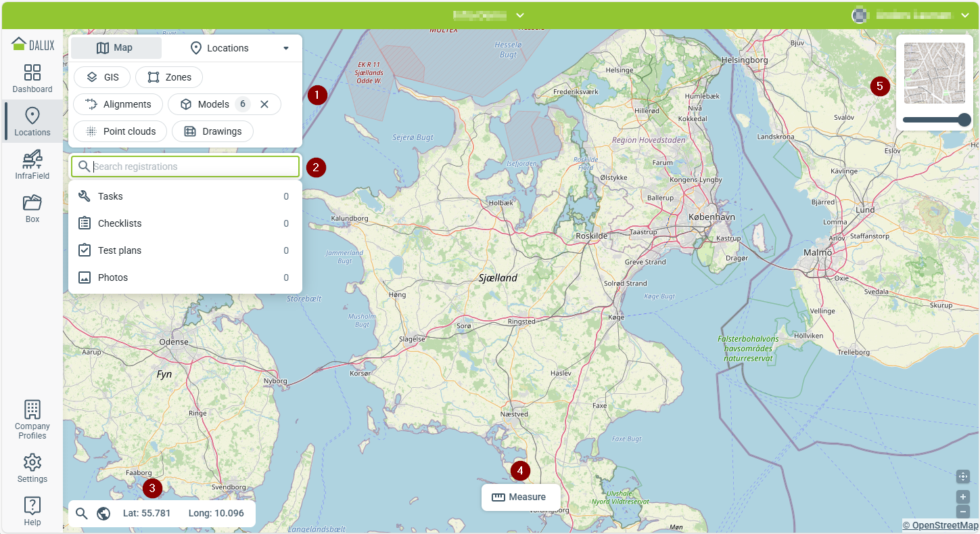Click the magnifier icon in coordinates bar
The image size is (980, 534).
(82, 514)
